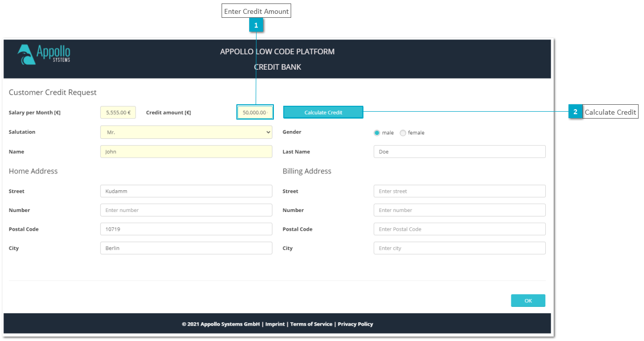Select the male gender radio button
The width and height of the screenshot is (644, 341).
(377, 133)
